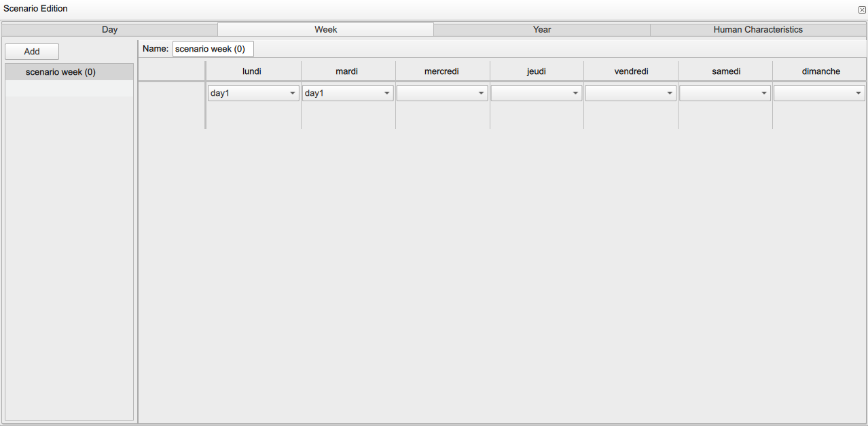
Task: Click the Name text field
Action: (213, 48)
